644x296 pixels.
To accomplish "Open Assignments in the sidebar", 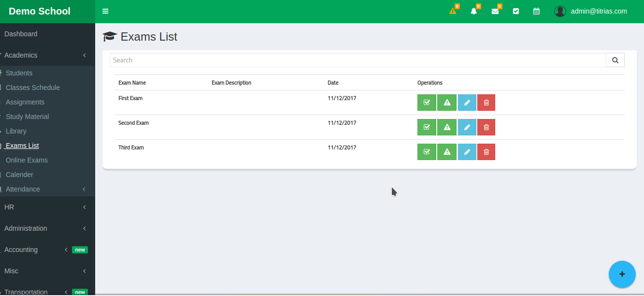I will [25, 102].
